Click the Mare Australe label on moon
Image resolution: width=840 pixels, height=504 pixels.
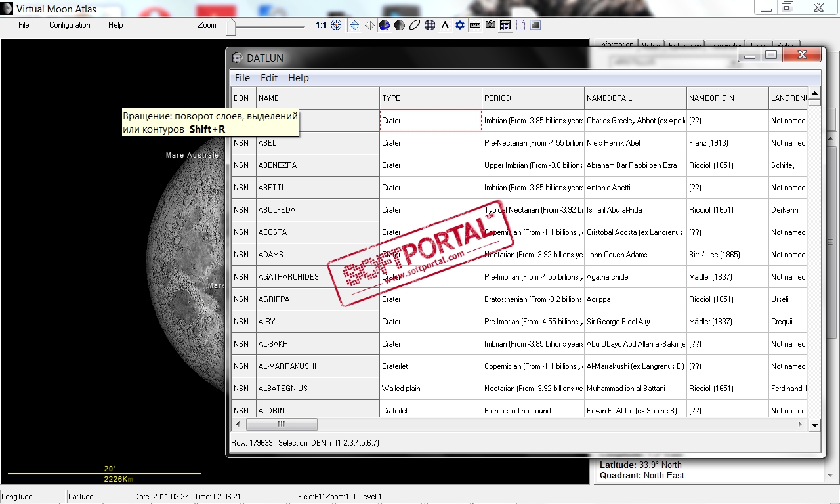point(192,156)
